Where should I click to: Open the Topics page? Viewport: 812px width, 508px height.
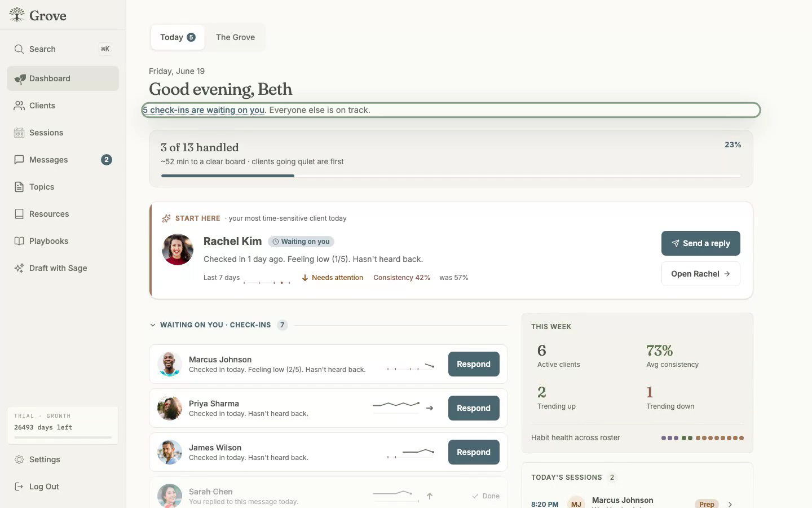coord(63,187)
